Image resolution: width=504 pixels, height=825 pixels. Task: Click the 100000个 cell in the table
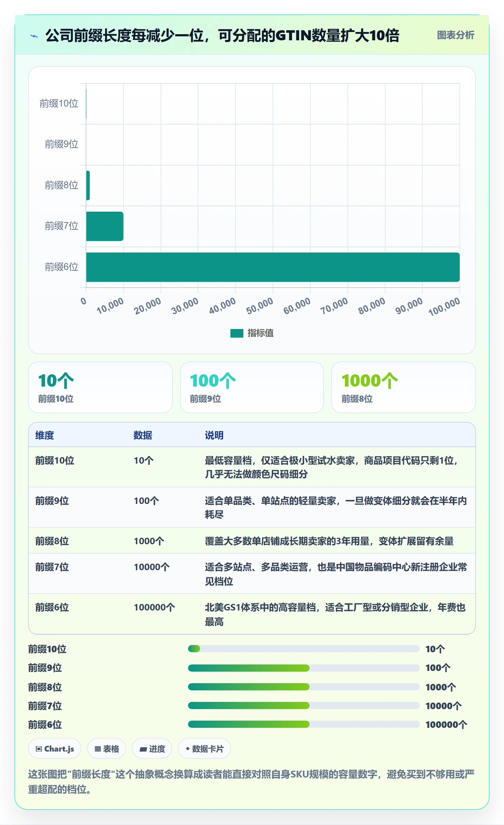154,608
